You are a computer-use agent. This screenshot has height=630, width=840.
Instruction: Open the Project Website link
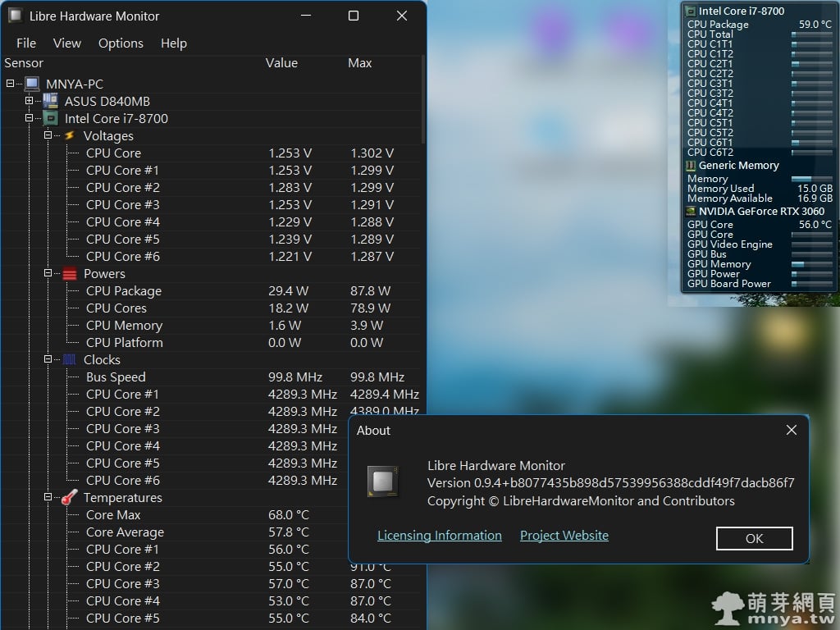(x=564, y=535)
